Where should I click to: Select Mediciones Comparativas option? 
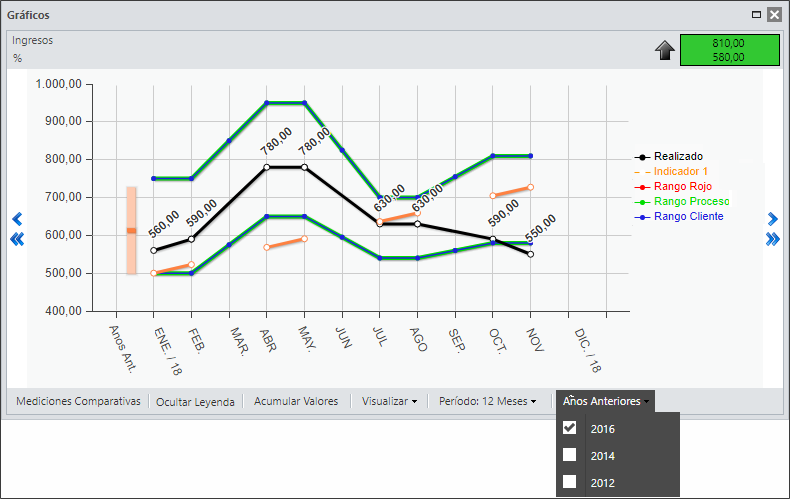[x=78, y=401]
